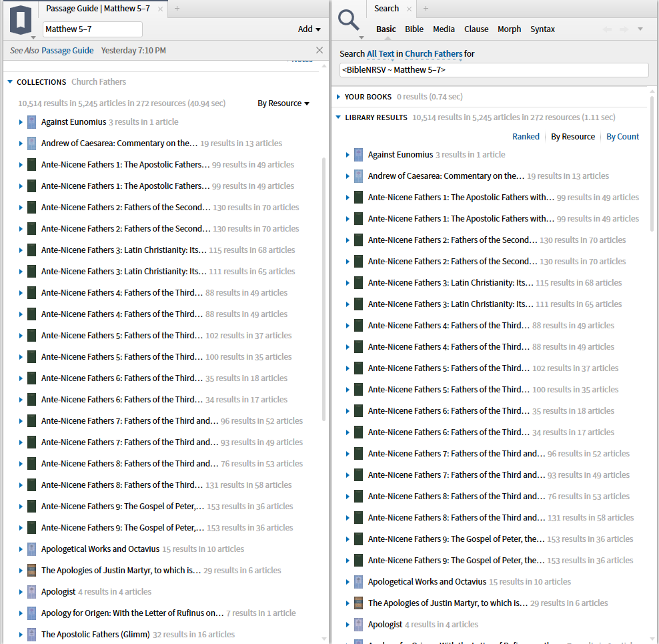Click Apostolic Fathers (Glimm) book icon
The height and width of the screenshot is (644, 659).
pyautogui.click(x=31, y=635)
